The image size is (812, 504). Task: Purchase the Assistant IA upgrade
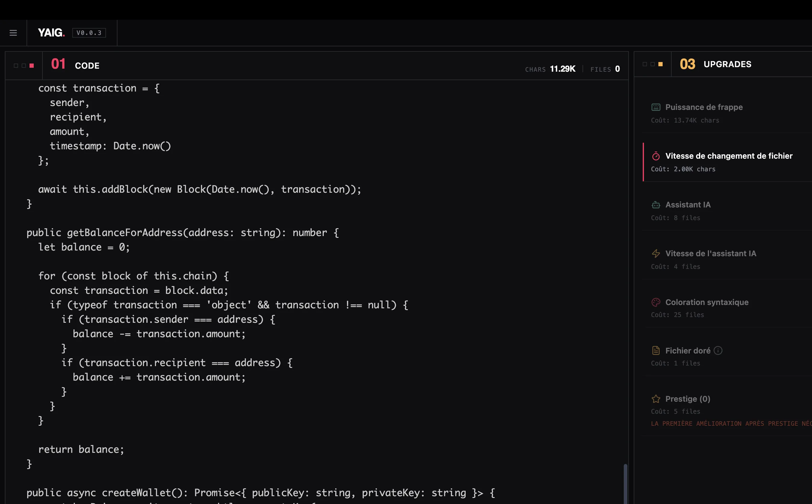tap(727, 211)
